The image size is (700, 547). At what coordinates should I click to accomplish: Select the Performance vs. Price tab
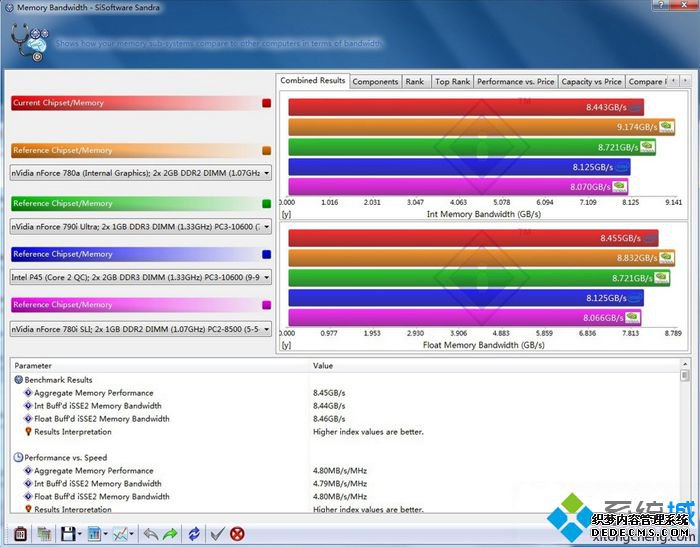point(516,82)
